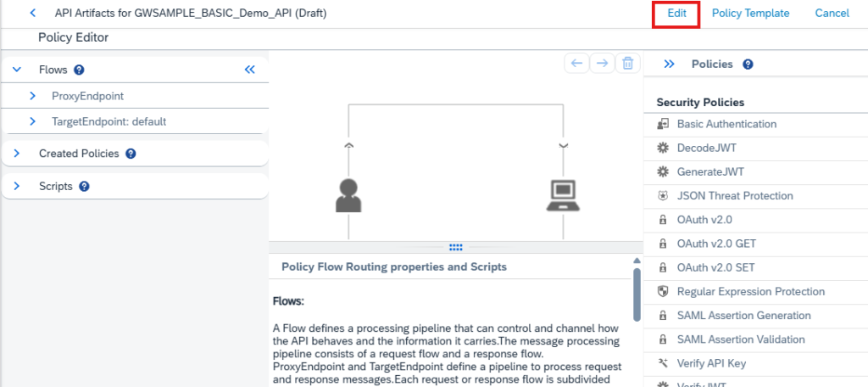
Task: Open the help icon beside Created Policies
Action: coord(131,154)
